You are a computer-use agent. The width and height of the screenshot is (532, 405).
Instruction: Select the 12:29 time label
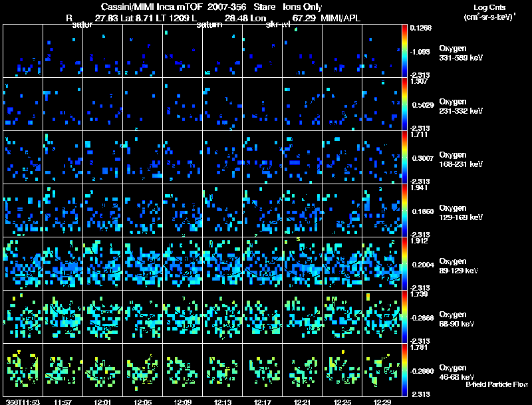[x=382, y=402]
